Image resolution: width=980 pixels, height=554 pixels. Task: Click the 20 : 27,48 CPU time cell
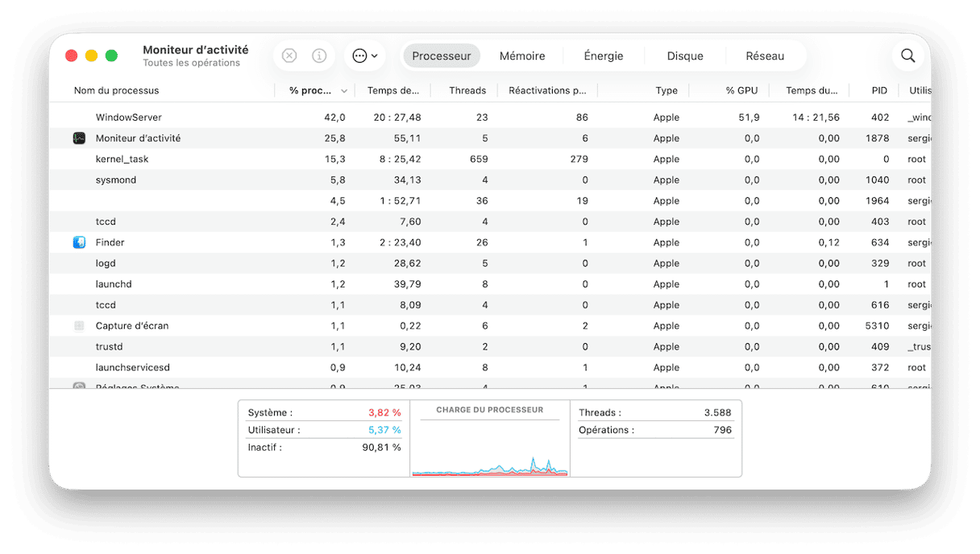point(397,118)
